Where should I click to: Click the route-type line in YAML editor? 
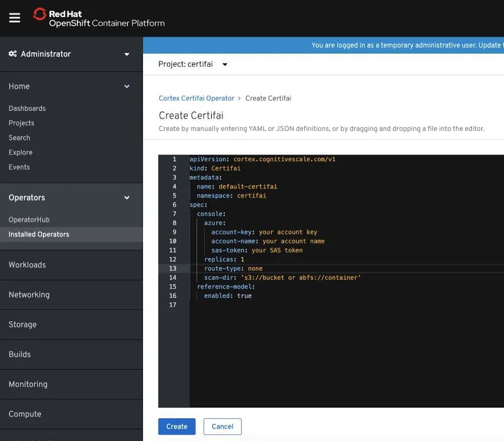(x=233, y=268)
